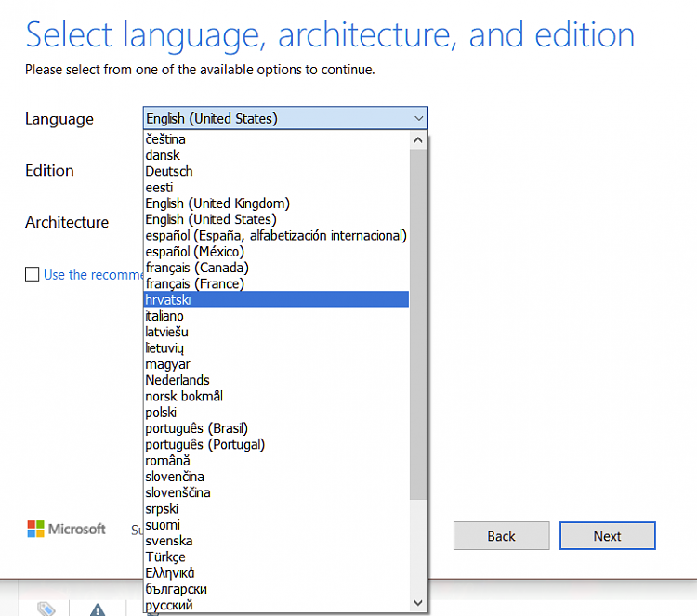
Task: Select latviešu from the list
Action: pos(277,332)
